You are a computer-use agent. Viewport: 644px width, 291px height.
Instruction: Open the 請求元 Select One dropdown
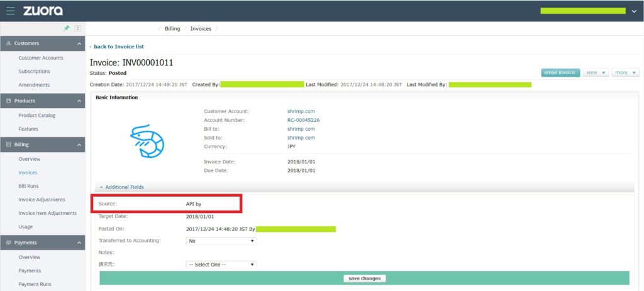(x=221, y=265)
